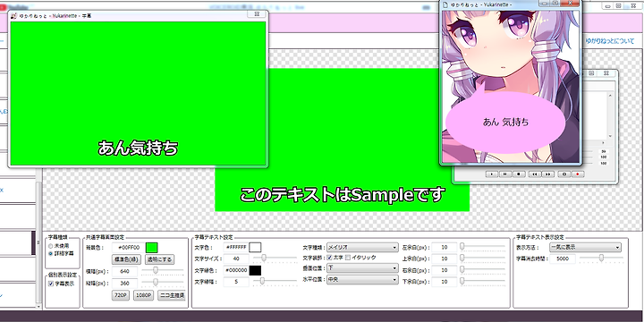Click the stop button in the voice player
The width and height of the screenshot is (644, 322).
(x=519, y=174)
